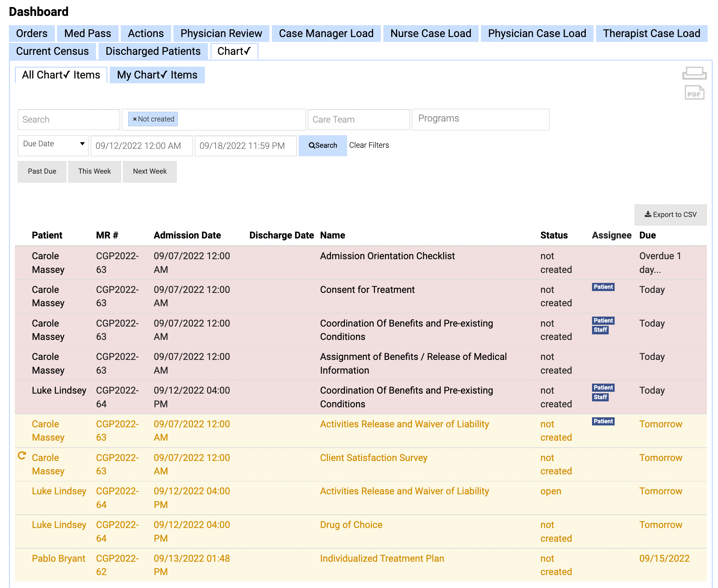Click the start date field 09/12/2022
Viewport: 718px width, 588px height.
coord(142,146)
